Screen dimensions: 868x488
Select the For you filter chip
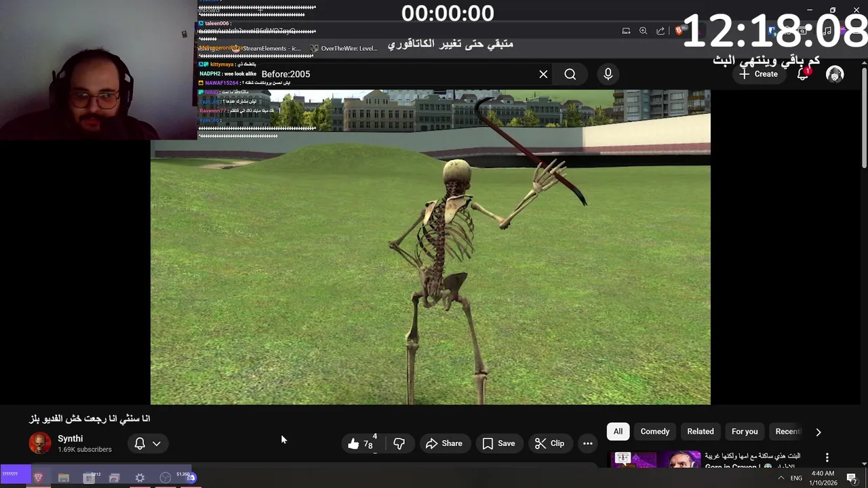(x=745, y=432)
